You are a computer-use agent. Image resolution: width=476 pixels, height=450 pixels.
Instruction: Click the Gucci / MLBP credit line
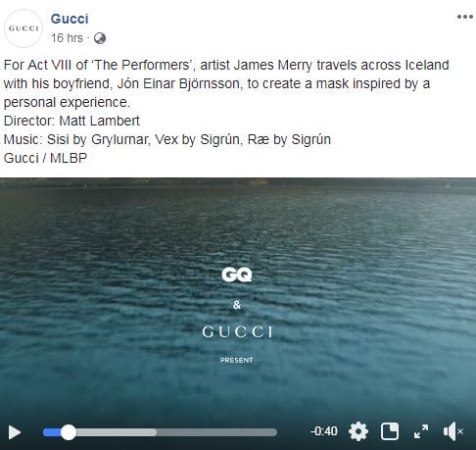[x=45, y=158]
